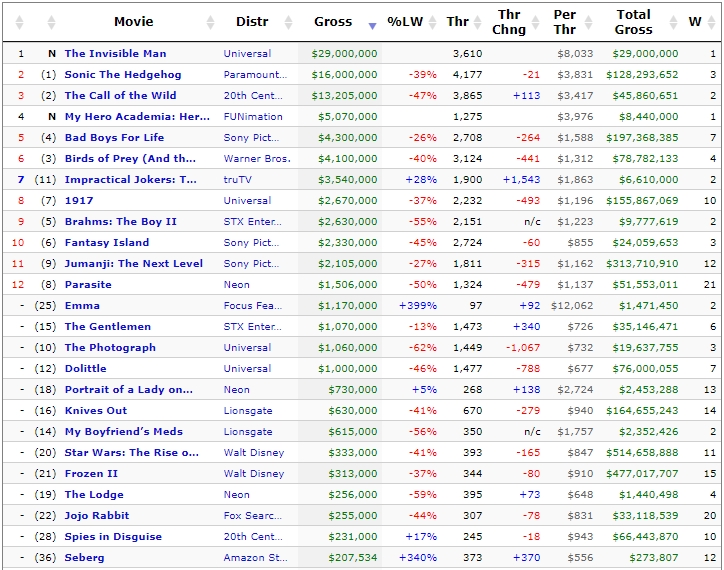
Task: Sort by the Thr column arrows
Action: [x=478, y=22]
